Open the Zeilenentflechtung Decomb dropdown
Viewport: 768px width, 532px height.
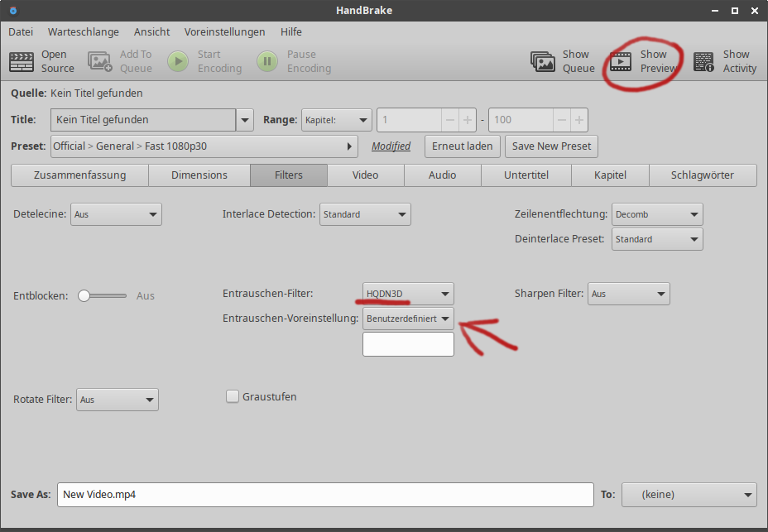pyautogui.click(x=657, y=214)
